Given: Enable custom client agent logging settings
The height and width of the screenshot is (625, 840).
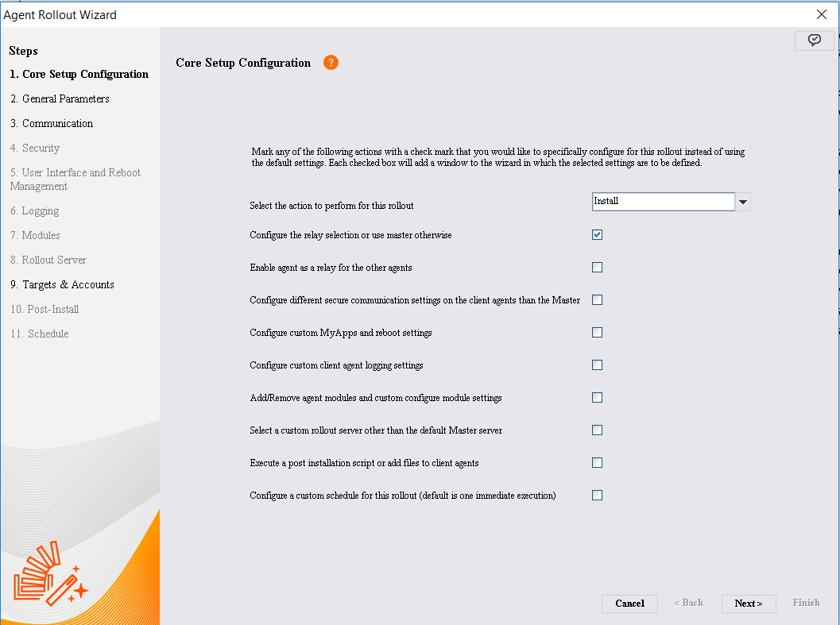Looking at the screenshot, I should 597,365.
